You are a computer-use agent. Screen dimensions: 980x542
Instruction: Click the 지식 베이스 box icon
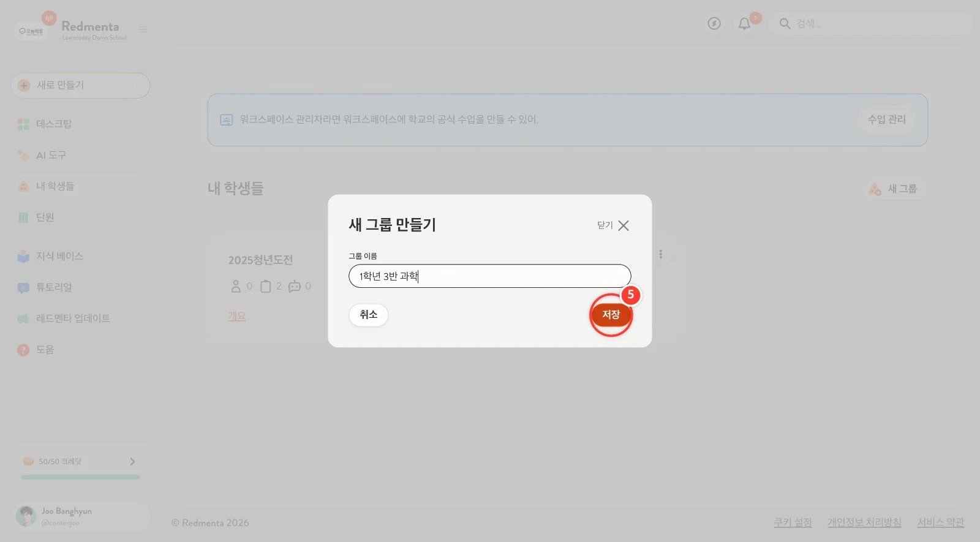click(x=23, y=256)
